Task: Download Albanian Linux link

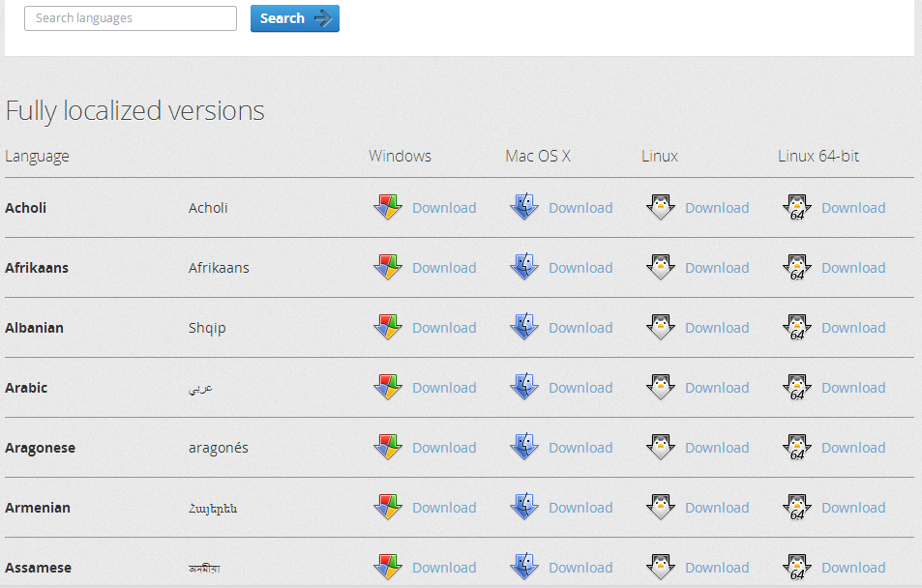Action: (717, 328)
